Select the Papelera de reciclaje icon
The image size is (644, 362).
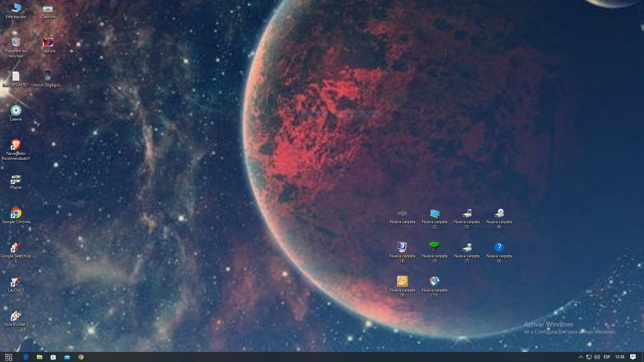pyautogui.click(x=16, y=42)
